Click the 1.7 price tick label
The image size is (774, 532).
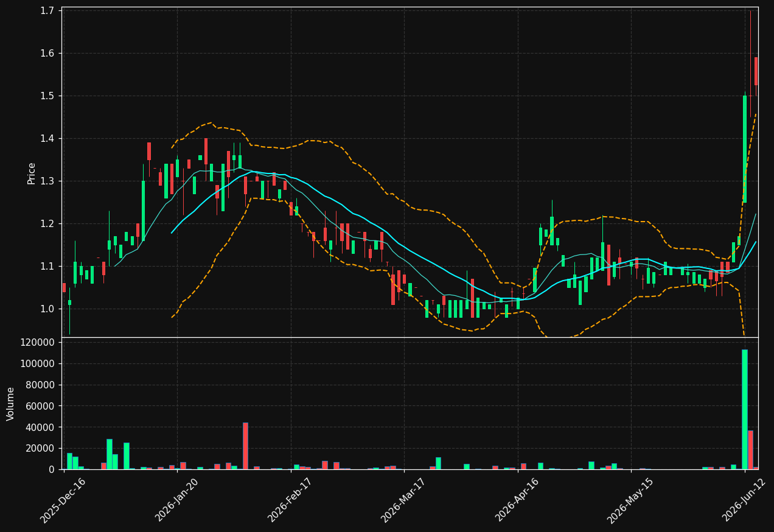coord(46,11)
